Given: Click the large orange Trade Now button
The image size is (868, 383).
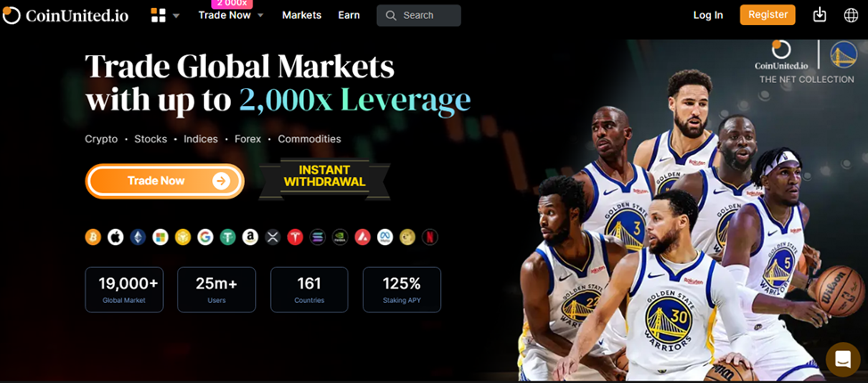Looking at the screenshot, I should [x=165, y=181].
